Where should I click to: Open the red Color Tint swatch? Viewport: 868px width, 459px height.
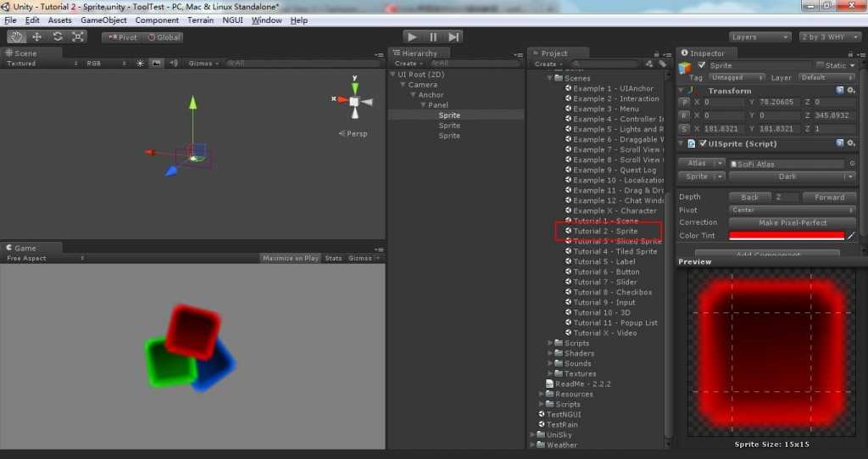787,236
